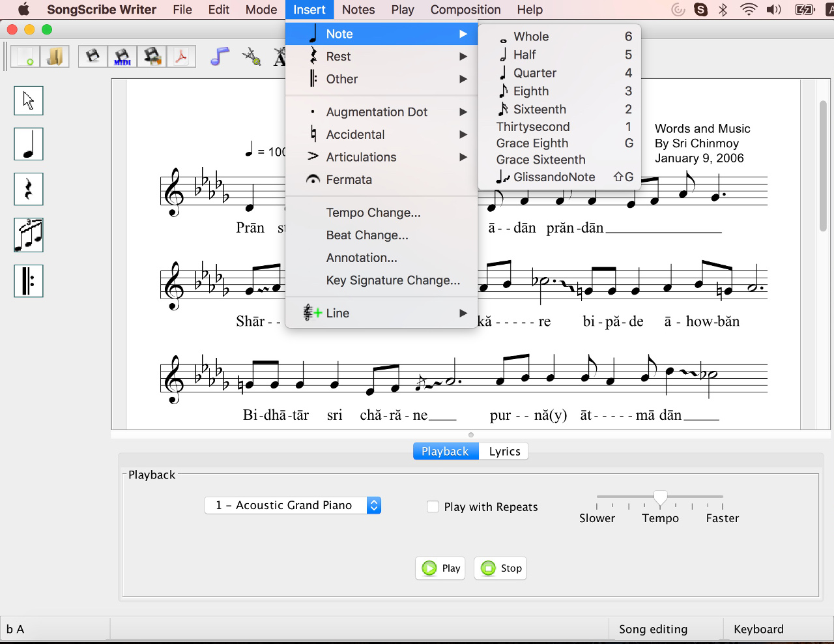This screenshot has height=644, width=834.
Task: Click the compass tool toolbar icon
Action: [x=251, y=57]
